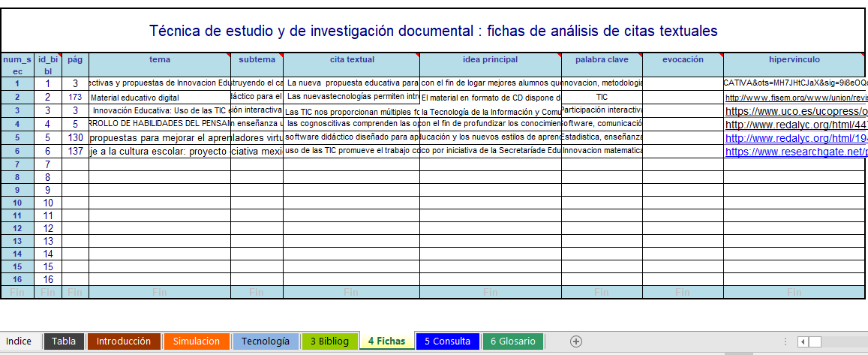Open the 6 Glosario sheet tab
The height and width of the screenshot is (355, 868).
tap(513, 341)
